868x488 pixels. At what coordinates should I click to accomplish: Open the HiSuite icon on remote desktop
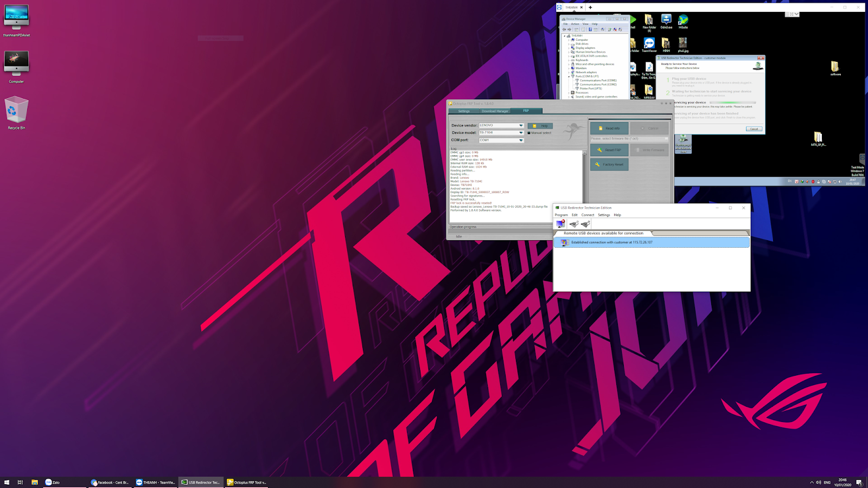(683, 22)
